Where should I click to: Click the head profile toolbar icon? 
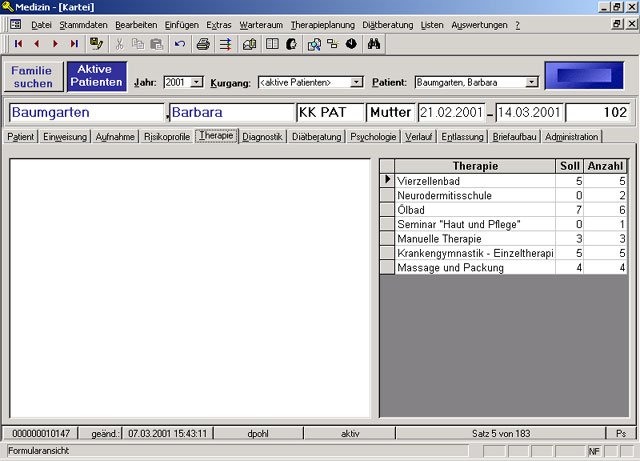tap(291, 44)
